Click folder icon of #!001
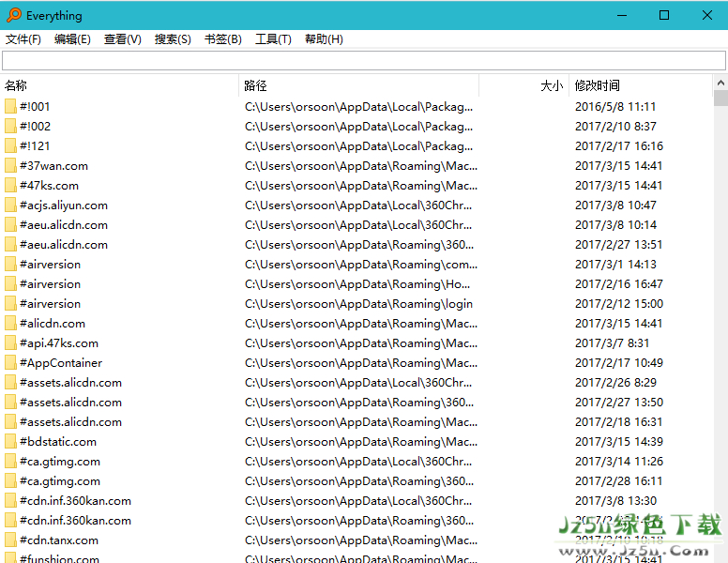This screenshot has height=563, width=728. (x=10, y=106)
